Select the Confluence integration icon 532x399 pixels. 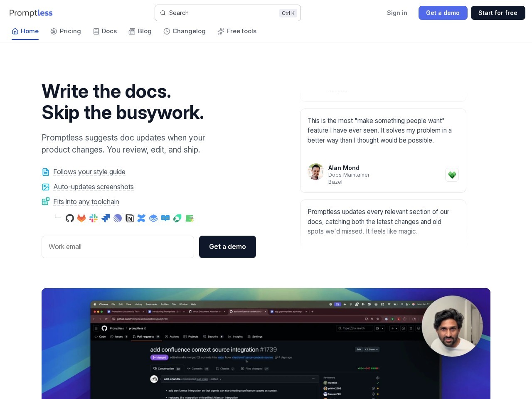click(141, 218)
